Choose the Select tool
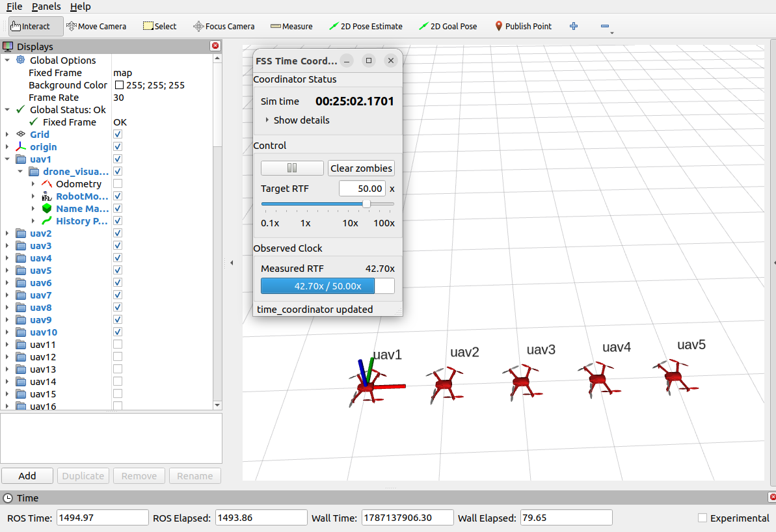The image size is (776, 532). [x=159, y=26]
